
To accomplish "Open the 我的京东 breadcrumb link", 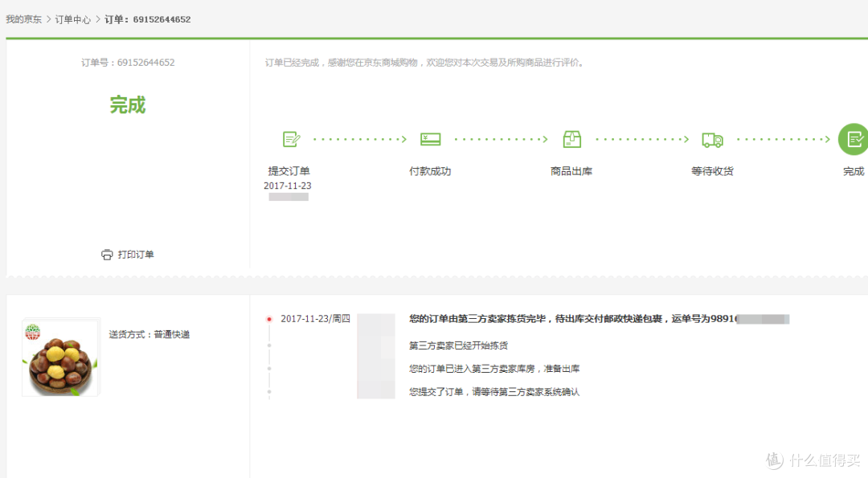I will [24, 19].
